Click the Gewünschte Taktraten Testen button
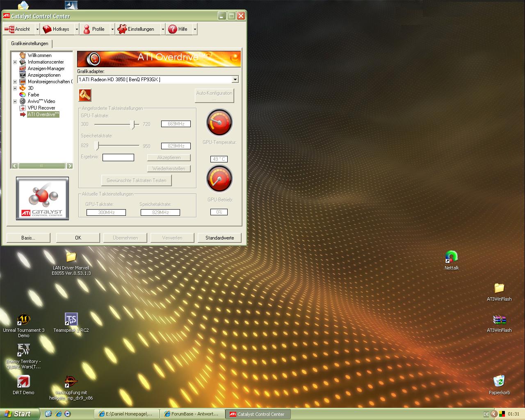Screen dimensions: 525x420 point(137,180)
